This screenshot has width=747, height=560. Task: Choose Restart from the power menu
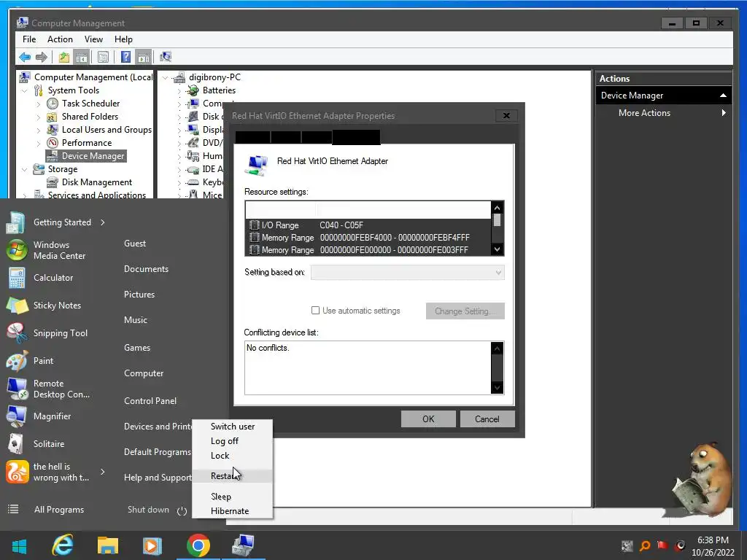coord(233,475)
